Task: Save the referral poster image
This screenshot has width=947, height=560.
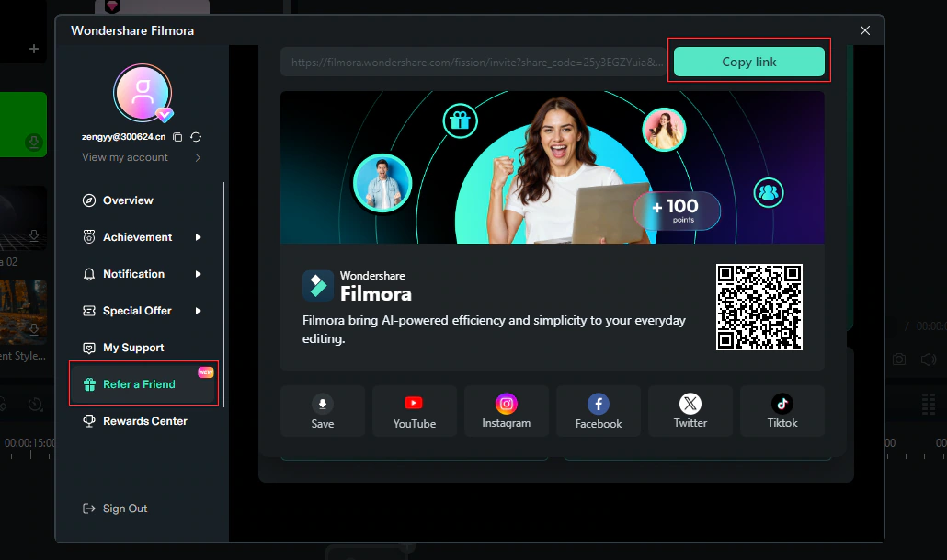Action: [323, 411]
